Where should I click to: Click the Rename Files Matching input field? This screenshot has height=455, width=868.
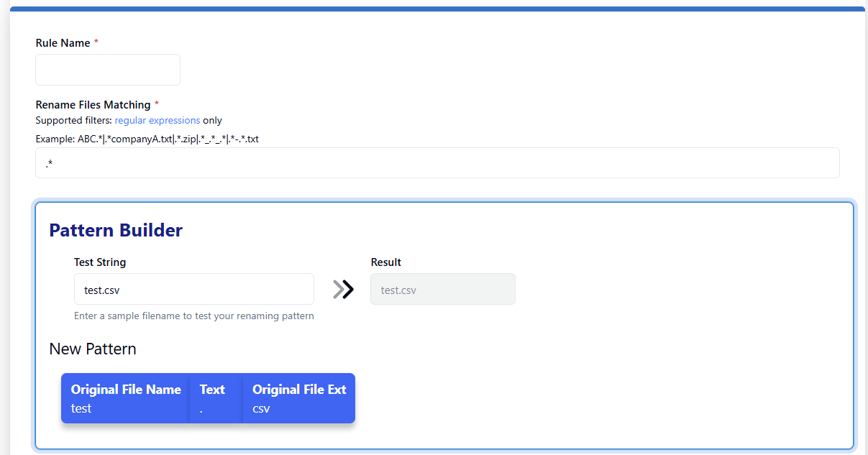[437, 163]
